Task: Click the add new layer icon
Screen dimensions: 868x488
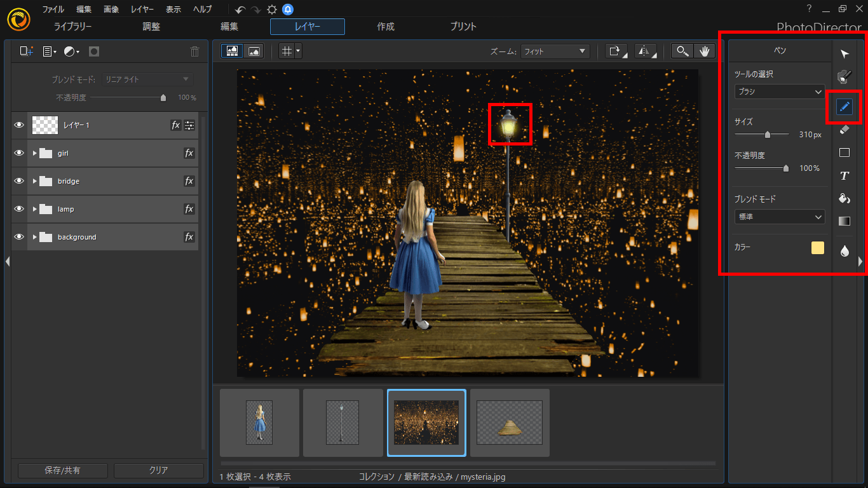Action: [26, 51]
